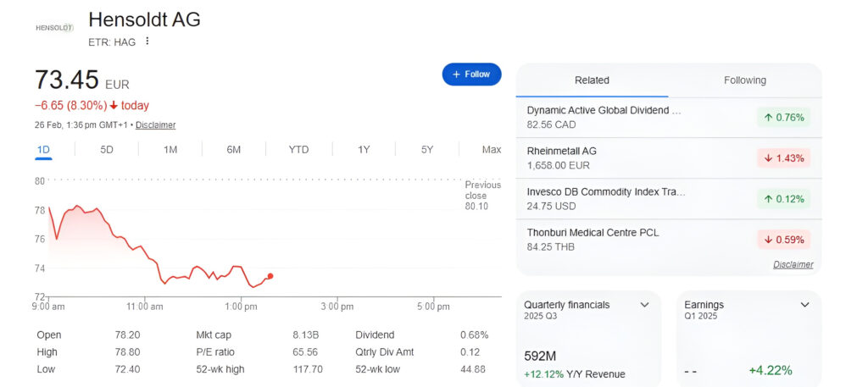The image size is (868, 387).
Task: Select the Related tab
Action: coord(592,80)
